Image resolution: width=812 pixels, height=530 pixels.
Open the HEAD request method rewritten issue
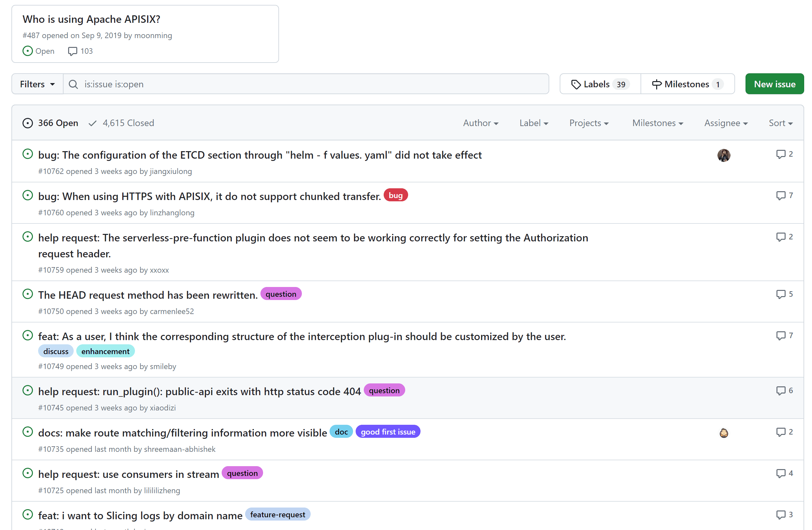148,295
